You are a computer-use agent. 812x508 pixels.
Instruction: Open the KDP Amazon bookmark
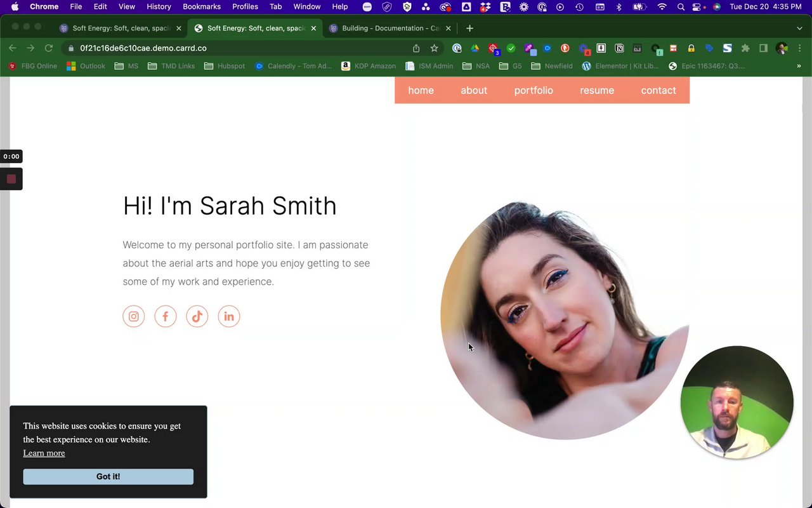point(369,66)
